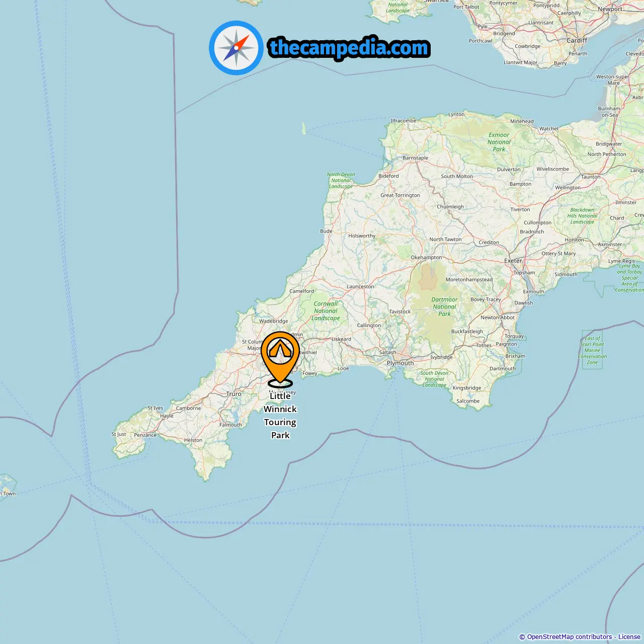
Task: Open the License link
Action: pos(629,637)
